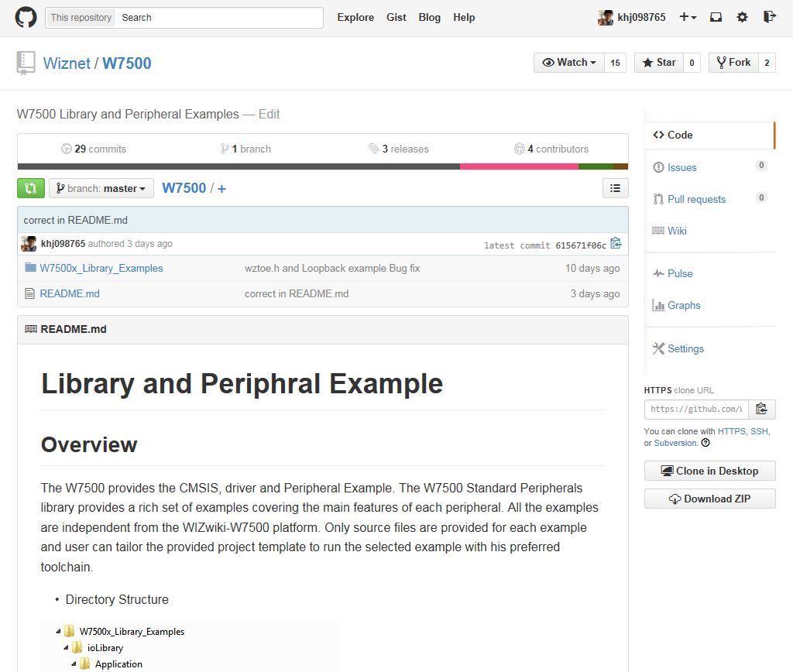Open 'wztoe.h and Loopback example Bug fix' commit
This screenshot has height=672, width=793.
click(x=332, y=268)
